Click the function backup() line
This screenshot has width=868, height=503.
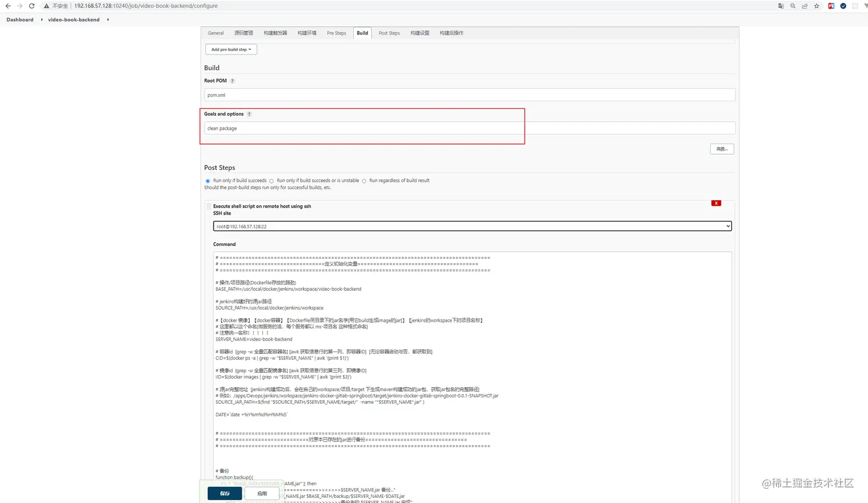click(234, 477)
